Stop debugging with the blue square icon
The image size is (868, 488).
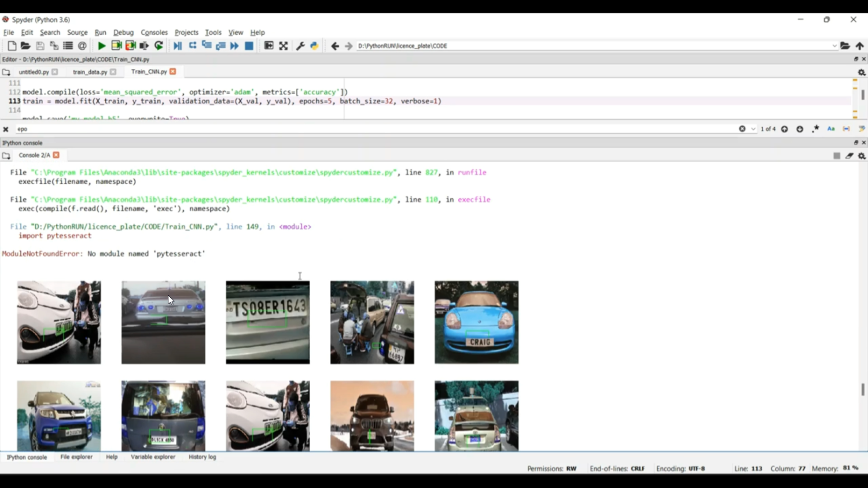[249, 46]
